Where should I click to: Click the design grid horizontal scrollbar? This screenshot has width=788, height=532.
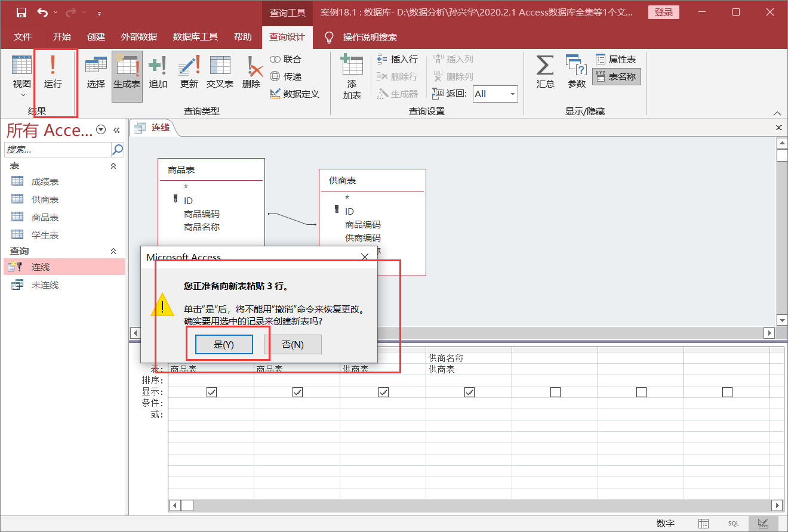[x=475, y=505]
